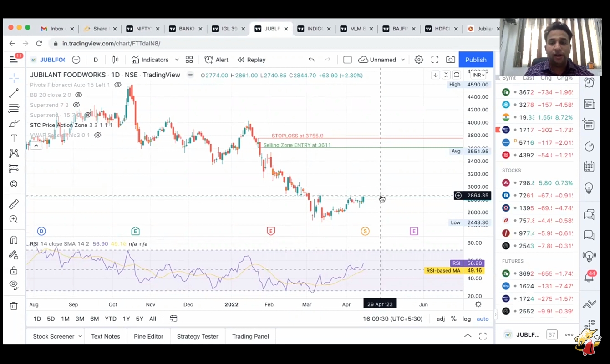
Task: Remove drawings with the trash icon
Action: [14, 306]
